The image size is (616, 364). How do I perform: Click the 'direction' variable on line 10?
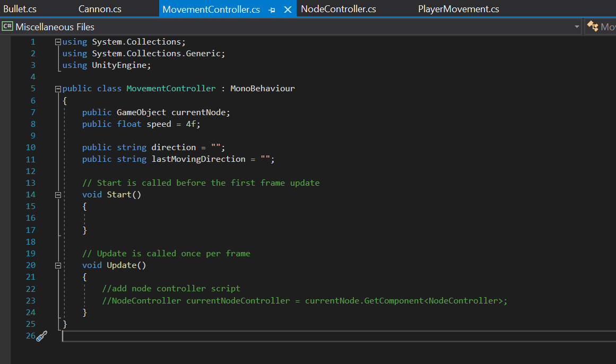point(173,148)
